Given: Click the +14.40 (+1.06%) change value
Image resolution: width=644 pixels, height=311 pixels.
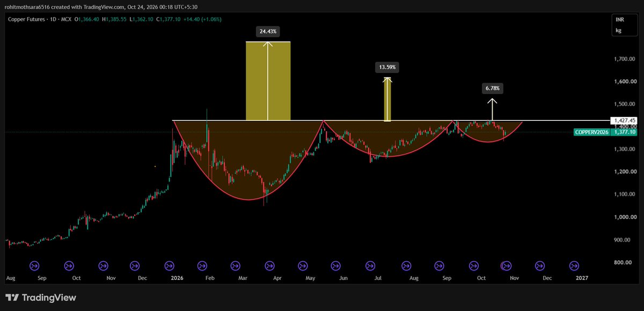Looking at the screenshot, I should tap(201, 19).
